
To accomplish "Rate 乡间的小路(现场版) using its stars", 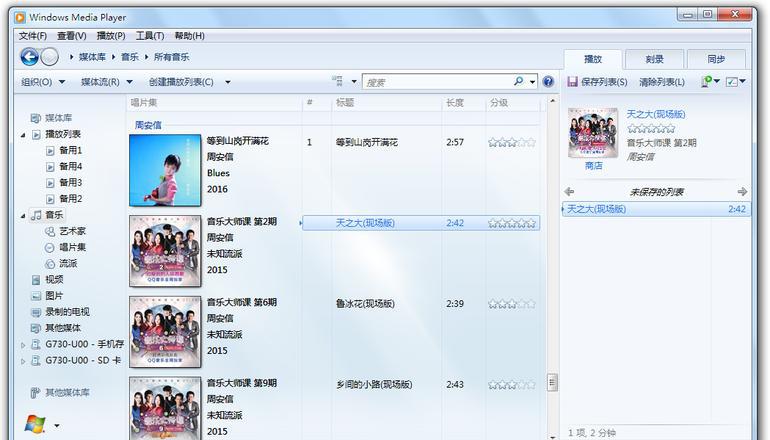I will pos(511,385).
